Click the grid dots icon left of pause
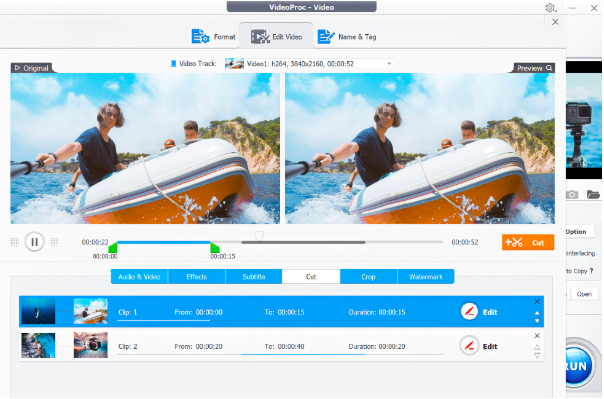The image size is (604, 399). coord(15,242)
